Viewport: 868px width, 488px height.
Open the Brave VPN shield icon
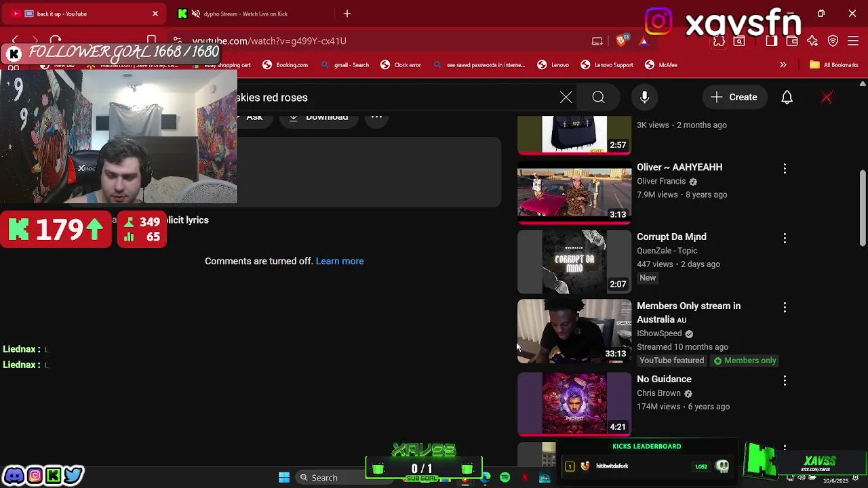[833, 41]
